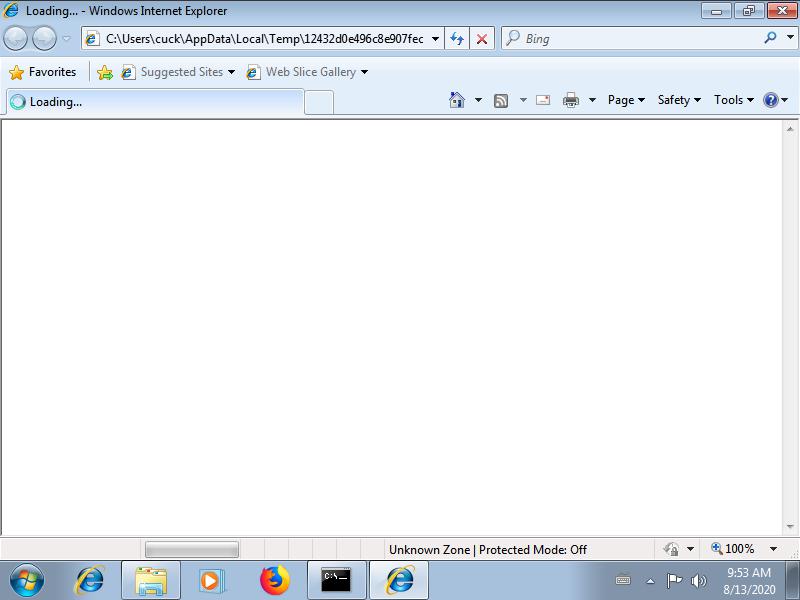Click the vertical scrollbar up arrow
This screenshot has height=600, width=800.
(x=790, y=129)
